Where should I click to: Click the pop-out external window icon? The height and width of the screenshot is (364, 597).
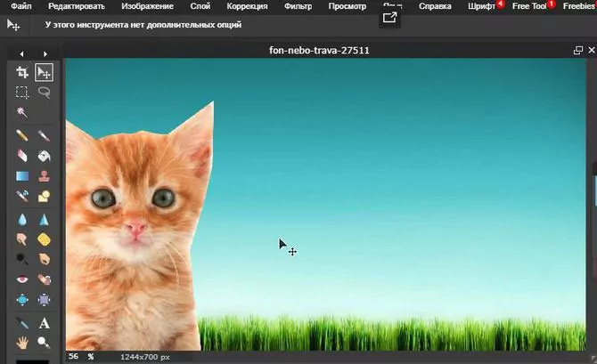[389, 18]
